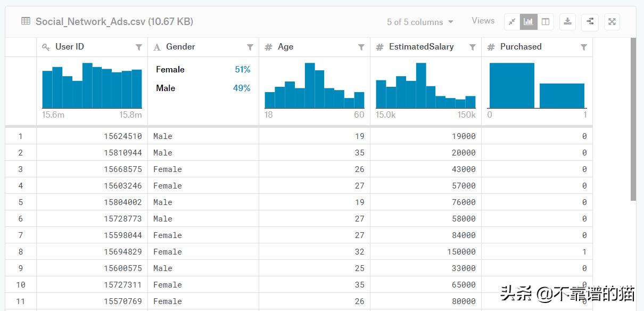Click the EstimatedSalary column header
Screen dimensions: 644x311
pyautogui.click(x=421, y=47)
